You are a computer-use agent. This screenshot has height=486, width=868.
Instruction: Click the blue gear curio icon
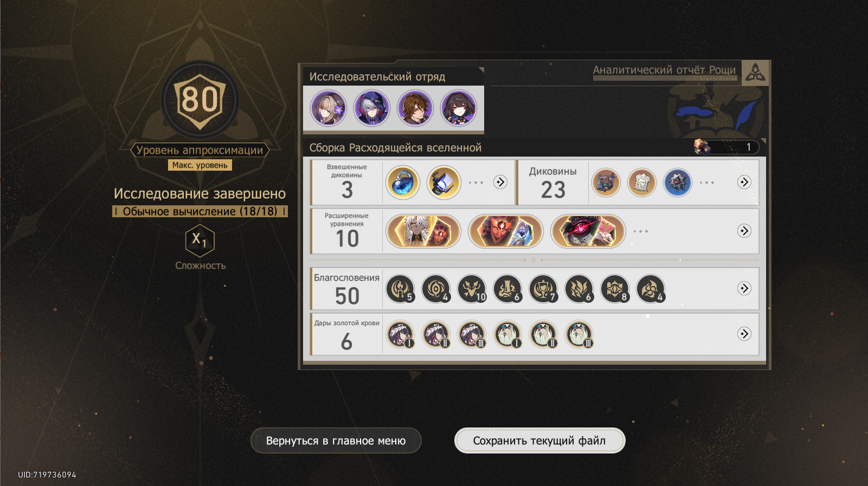[x=678, y=183]
